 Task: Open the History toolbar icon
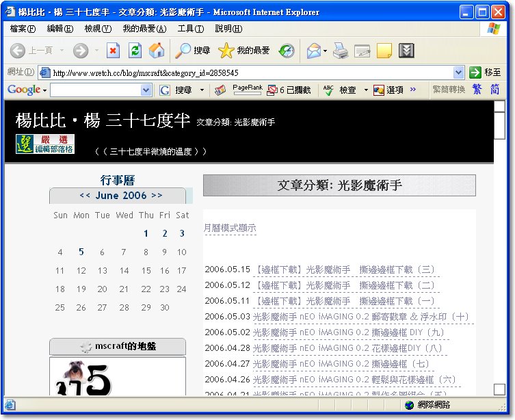pos(287,51)
